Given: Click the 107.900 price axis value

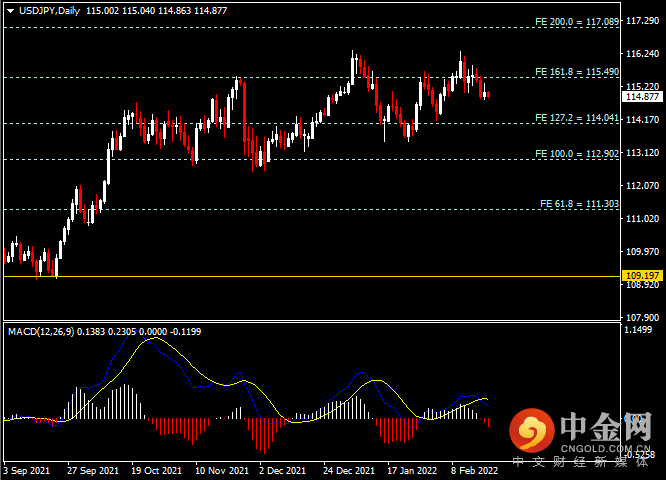Looking at the screenshot, I should (x=643, y=317).
